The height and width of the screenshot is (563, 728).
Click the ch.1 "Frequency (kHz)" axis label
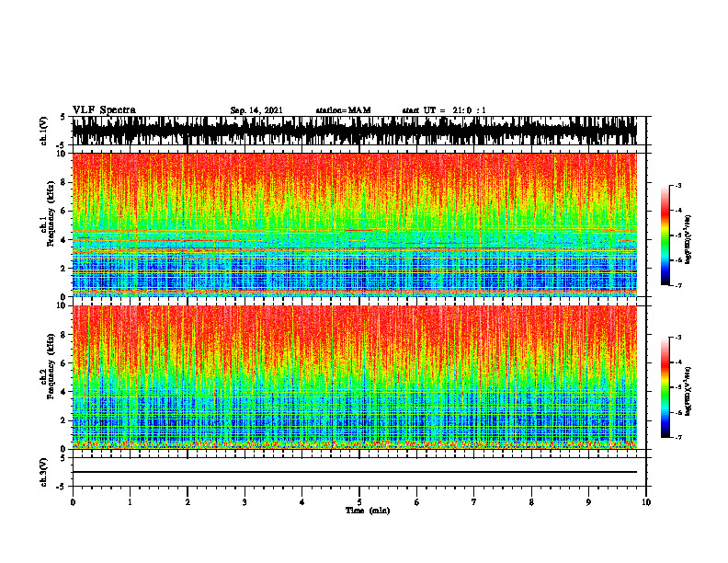pos(51,214)
